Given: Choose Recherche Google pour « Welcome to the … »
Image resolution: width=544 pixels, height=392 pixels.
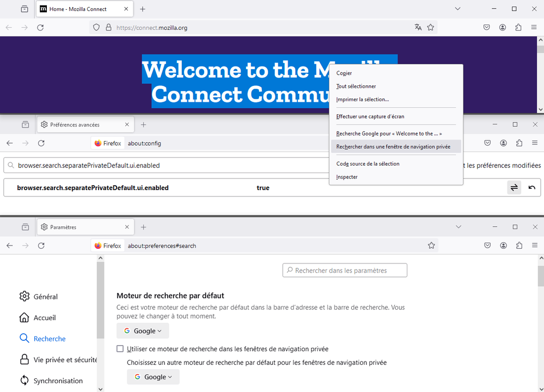Looking at the screenshot, I should point(396,133).
